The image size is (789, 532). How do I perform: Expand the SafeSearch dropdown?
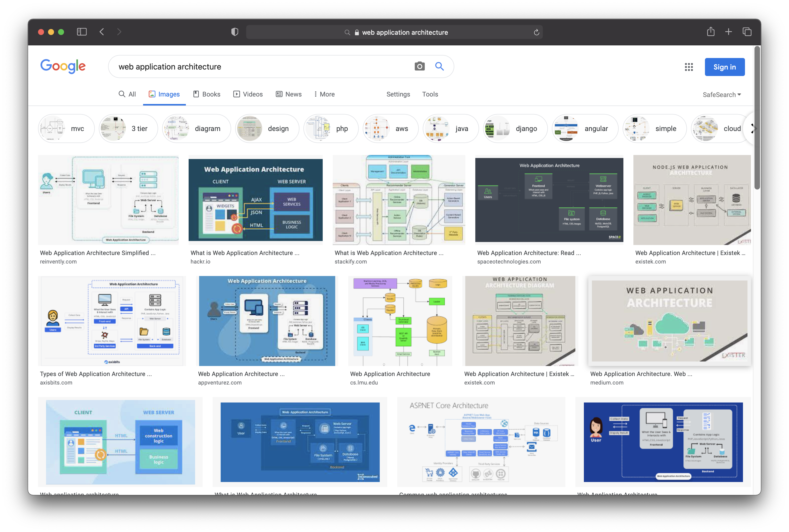722,95
